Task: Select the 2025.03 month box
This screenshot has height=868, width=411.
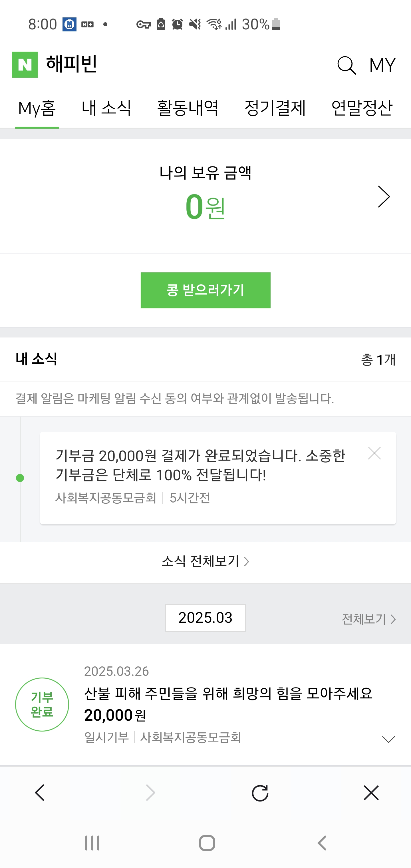Action: (205, 618)
